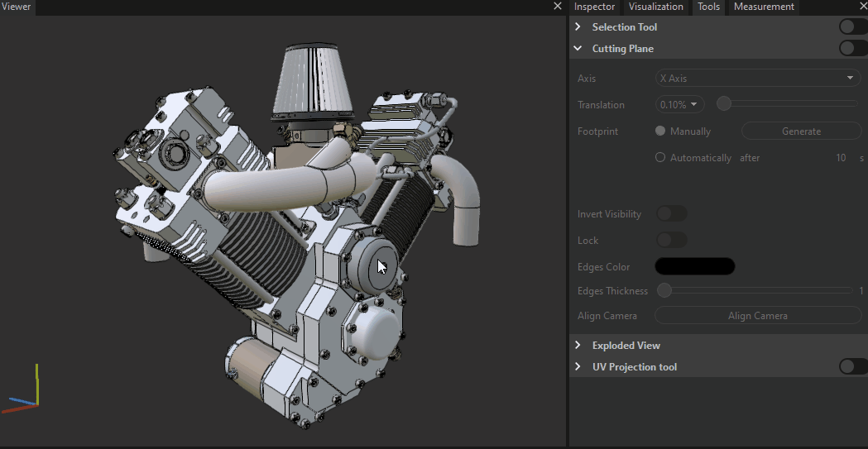Toggle the UV Projection tool switch
The image size is (868, 449).
853,367
